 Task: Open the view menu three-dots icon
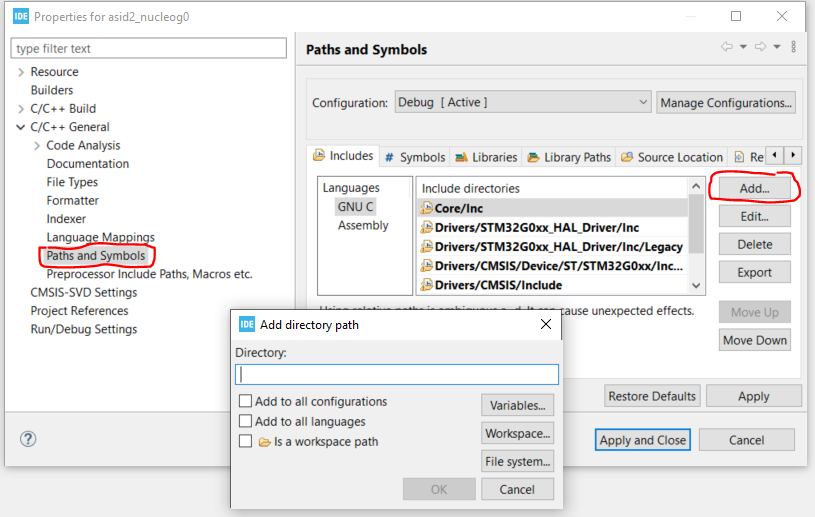(794, 47)
